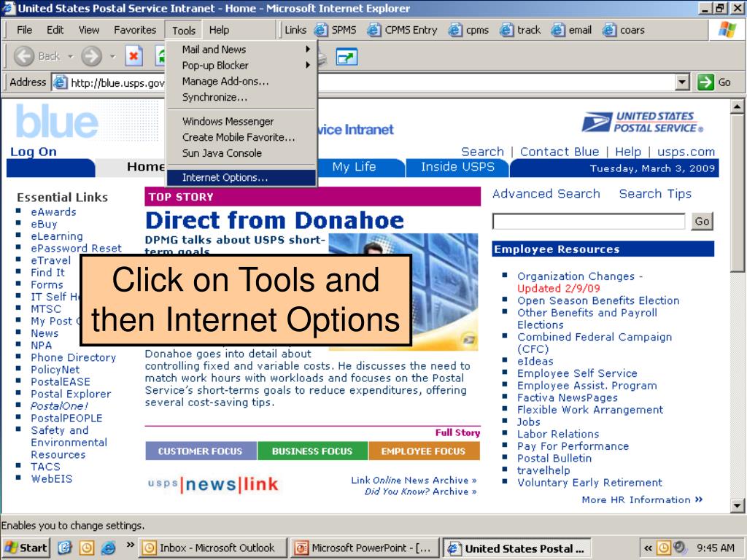Click the Windows Start button
The height and width of the screenshot is (560, 747).
coord(26,548)
